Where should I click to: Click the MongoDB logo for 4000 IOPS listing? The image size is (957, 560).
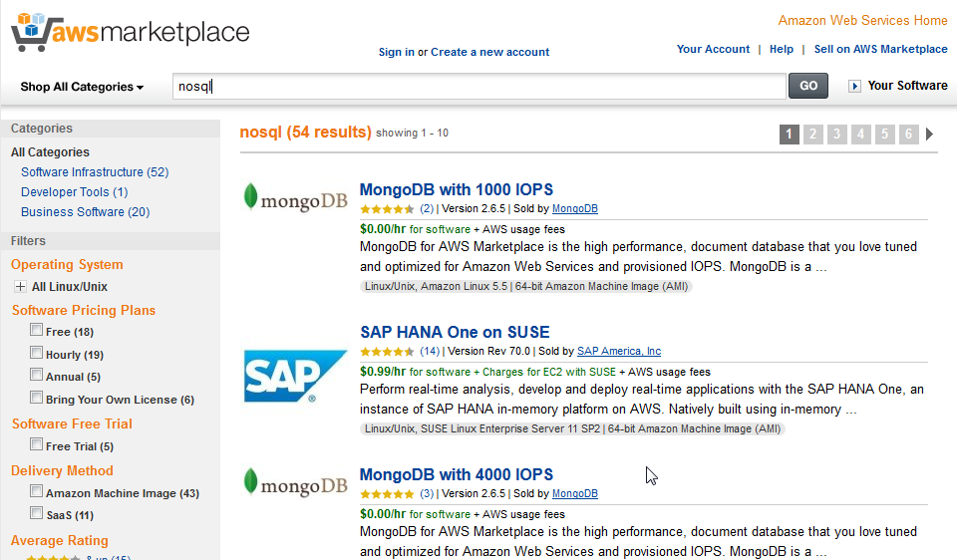pos(295,483)
